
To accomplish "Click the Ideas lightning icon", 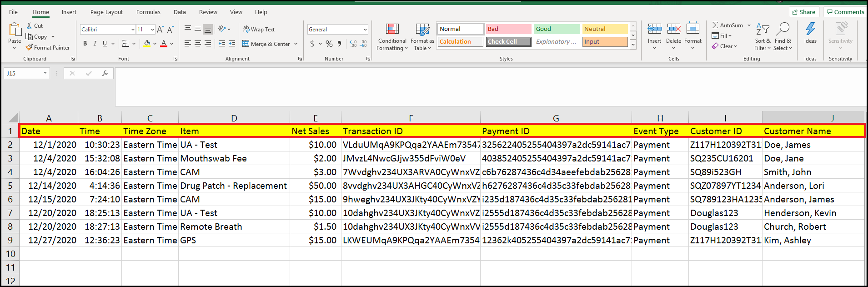I will point(810,30).
